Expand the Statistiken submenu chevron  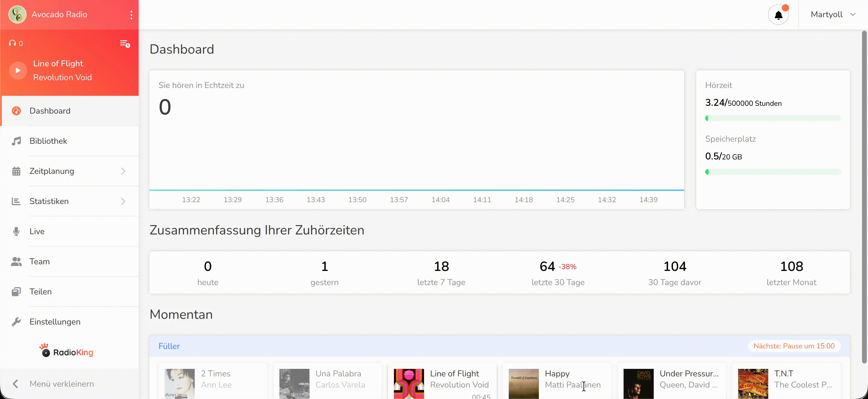pos(123,201)
